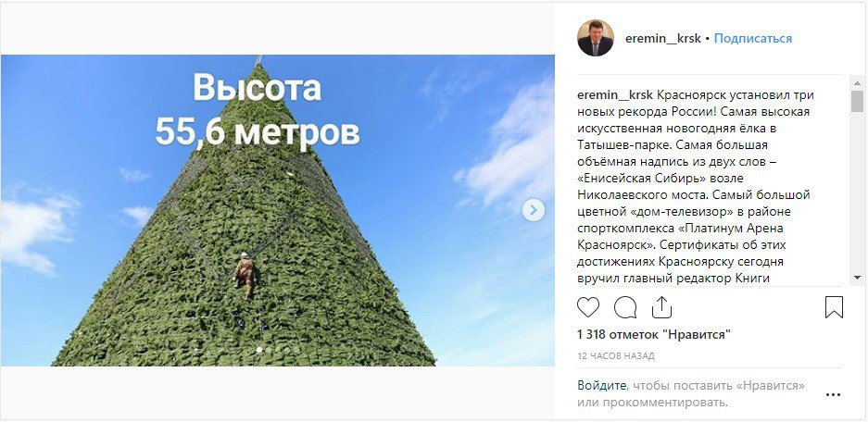Save the post with the bookmark icon

(834, 307)
